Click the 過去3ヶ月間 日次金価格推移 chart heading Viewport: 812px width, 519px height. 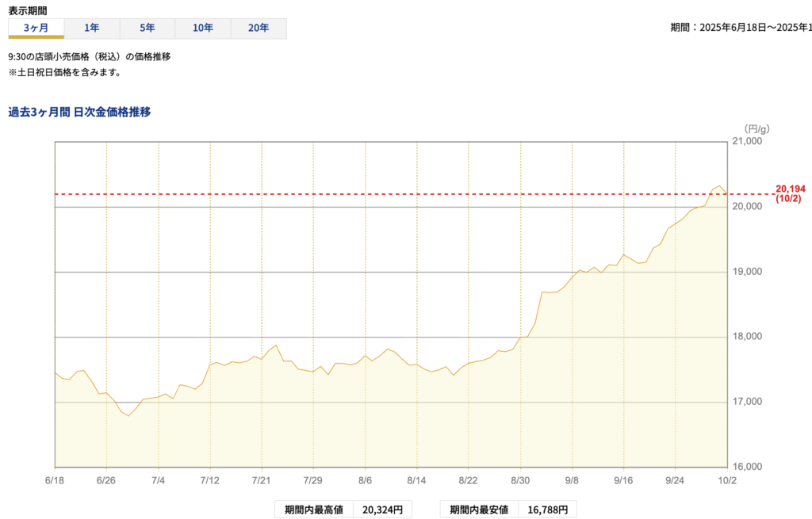point(79,112)
